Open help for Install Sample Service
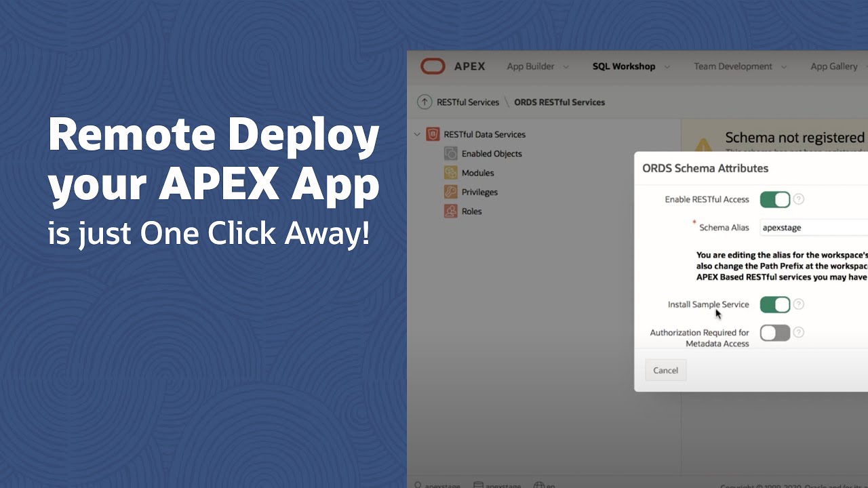This screenshot has height=488, width=868. point(799,304)
